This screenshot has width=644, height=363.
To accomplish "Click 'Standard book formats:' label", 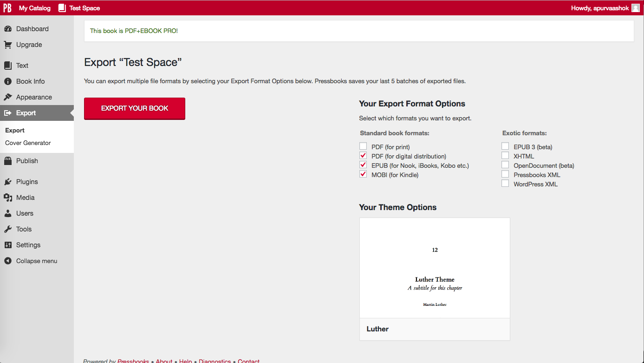I will [x=395, y=133].
